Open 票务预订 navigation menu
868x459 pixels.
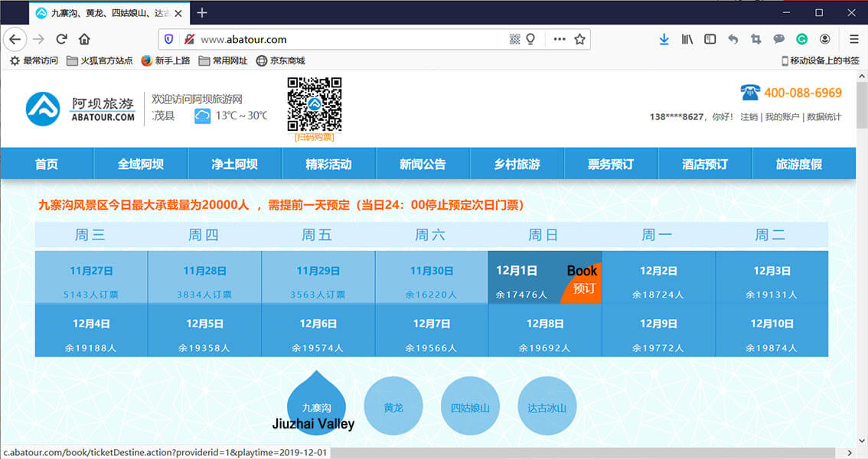coord(611,164)
